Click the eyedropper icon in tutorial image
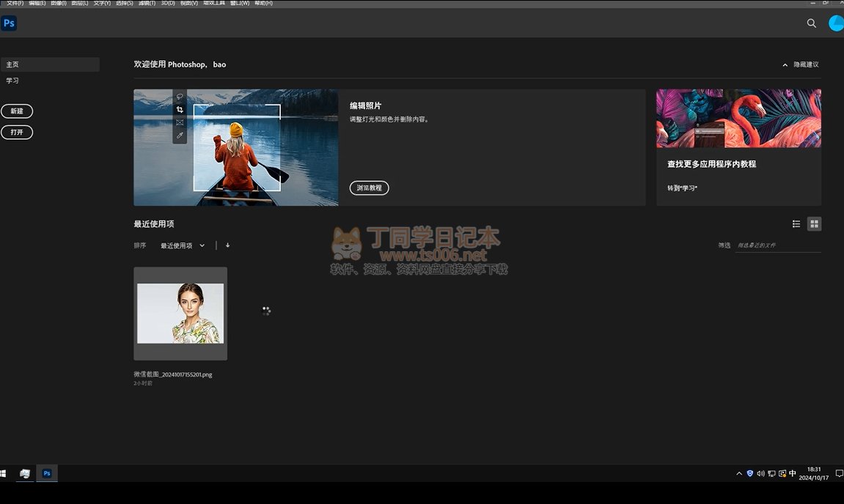The height and width of the screenshot is (504, 844). point(180,136)
